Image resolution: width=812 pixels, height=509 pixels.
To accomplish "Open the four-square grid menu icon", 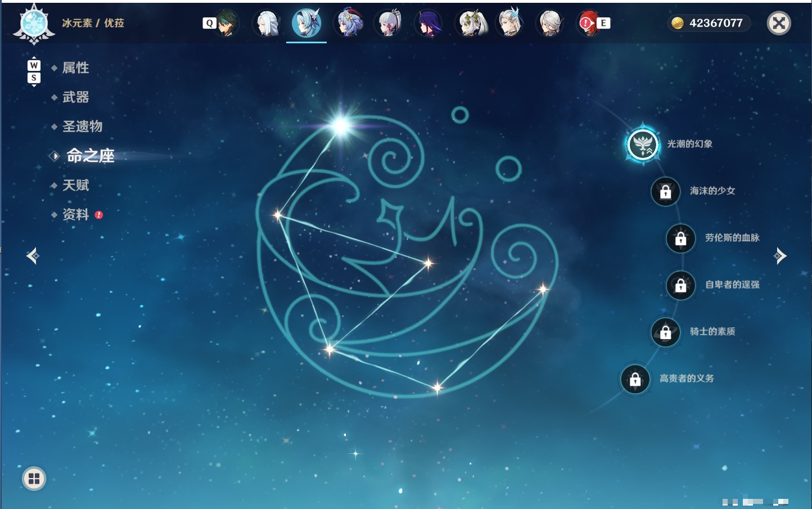I will (x=34, y=479).
